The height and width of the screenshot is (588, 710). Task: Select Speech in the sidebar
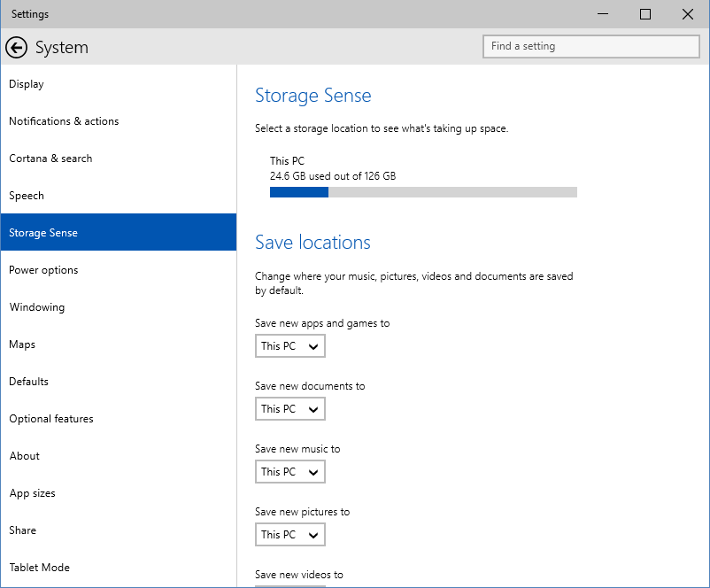click(x=27, y=196)
